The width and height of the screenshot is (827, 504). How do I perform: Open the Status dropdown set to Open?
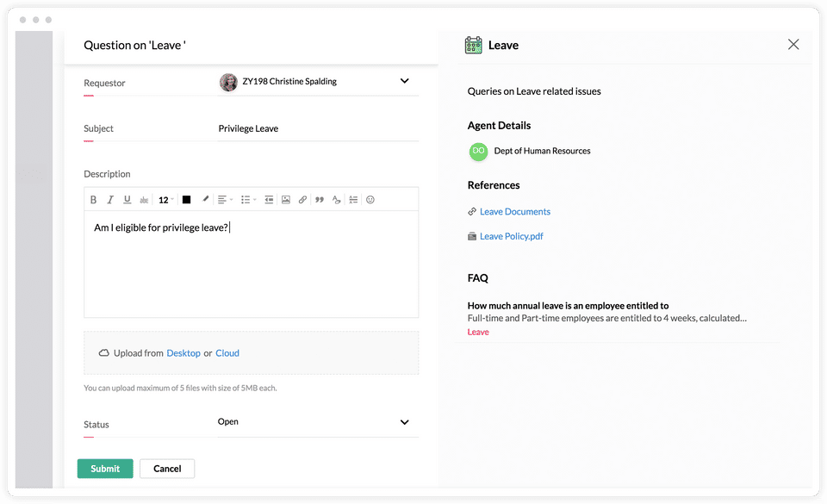(x=404, y=422)
